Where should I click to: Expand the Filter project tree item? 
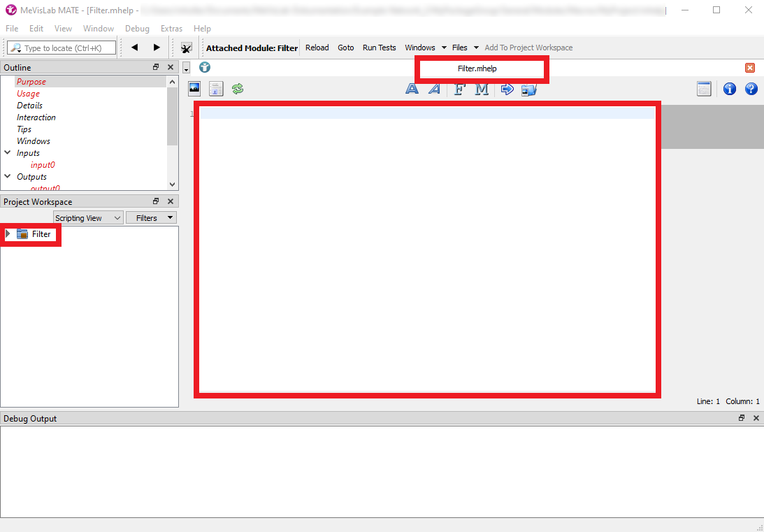tap(8, 234)
